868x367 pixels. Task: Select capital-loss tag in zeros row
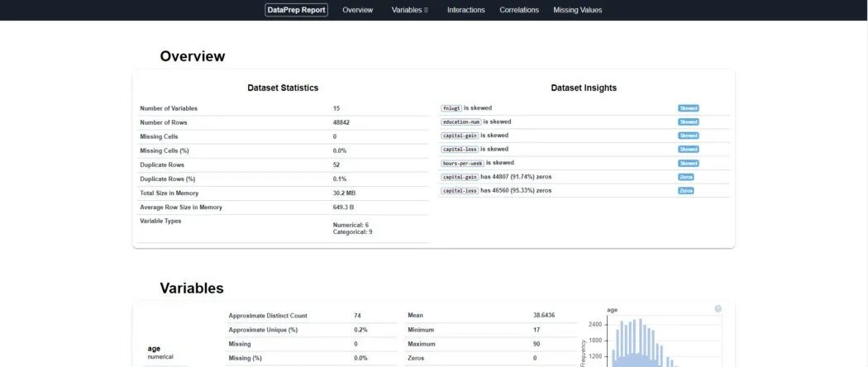[460, 190]
